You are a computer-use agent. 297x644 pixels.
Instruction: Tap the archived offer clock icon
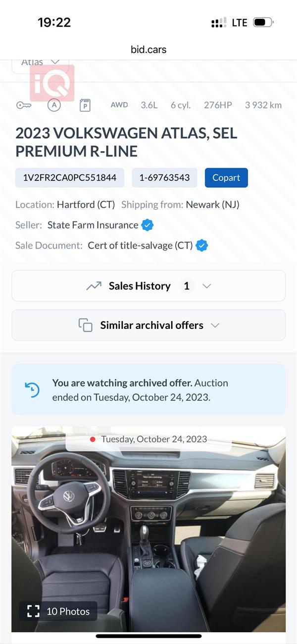pos(32,390)
